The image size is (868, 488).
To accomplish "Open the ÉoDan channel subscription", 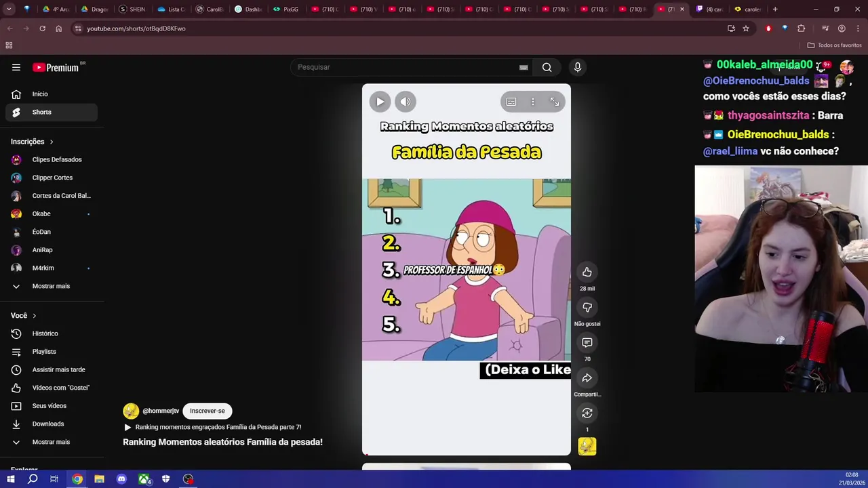I will point(52,232).
